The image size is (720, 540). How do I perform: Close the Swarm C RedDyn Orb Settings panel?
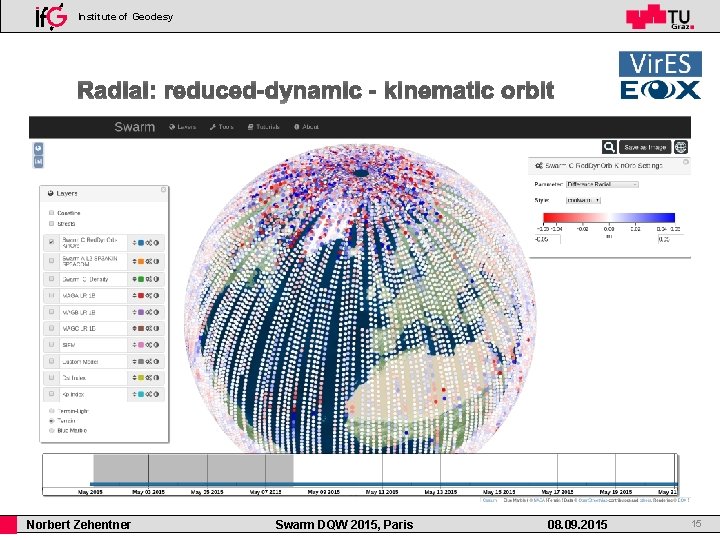tap(686, 162)
